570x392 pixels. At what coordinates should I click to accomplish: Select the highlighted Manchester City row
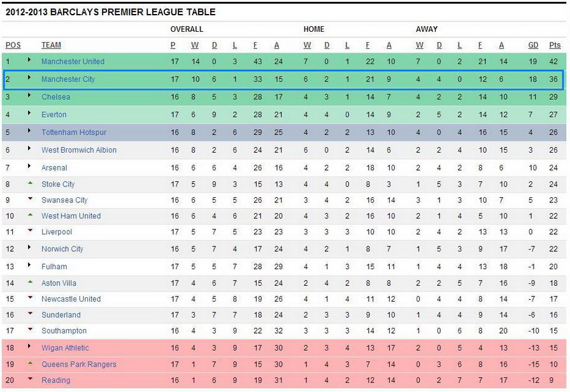coord(283,80)
